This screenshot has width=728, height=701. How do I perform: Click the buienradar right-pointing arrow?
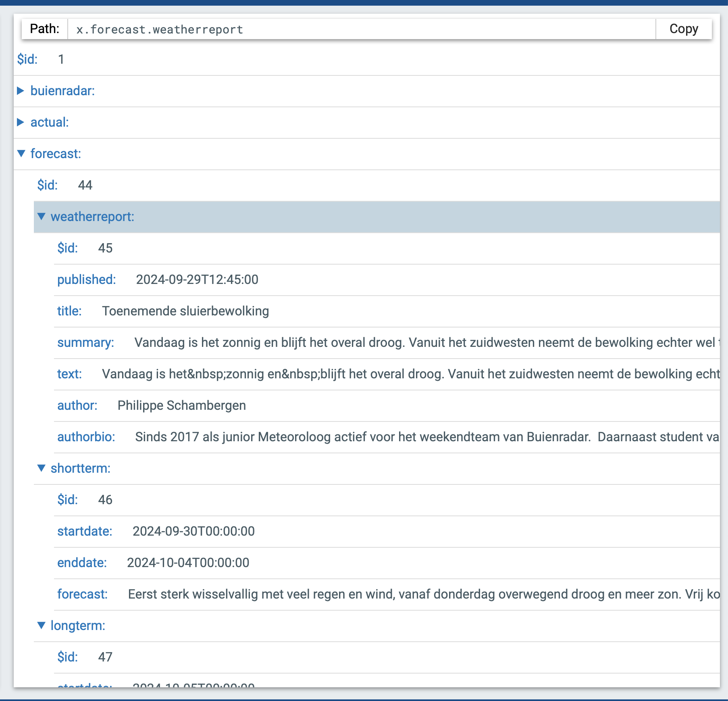(x=21, y=91)
